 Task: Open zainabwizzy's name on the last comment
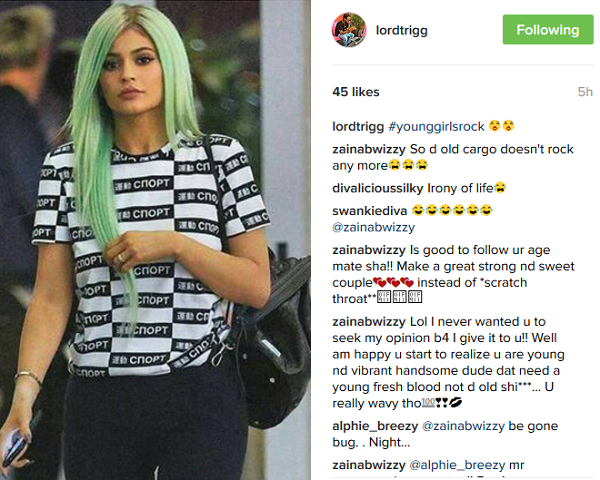coord(368,465)
